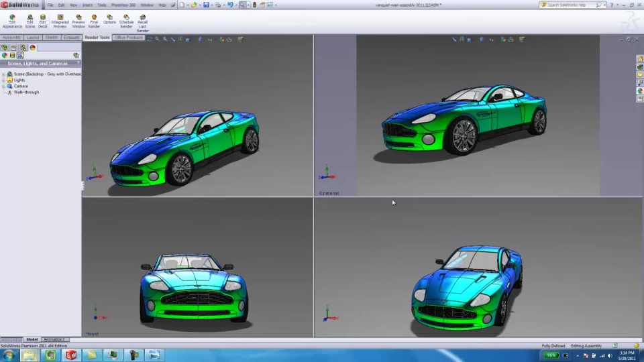Click the Rebuild traffic light icon
644x362 pixels.
(x=255, y=5)
